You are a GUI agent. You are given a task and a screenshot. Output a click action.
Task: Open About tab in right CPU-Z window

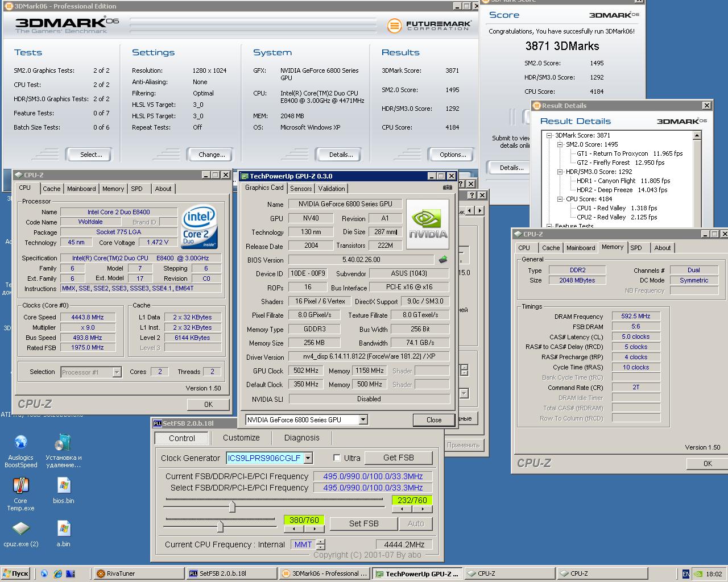(662, 248)
